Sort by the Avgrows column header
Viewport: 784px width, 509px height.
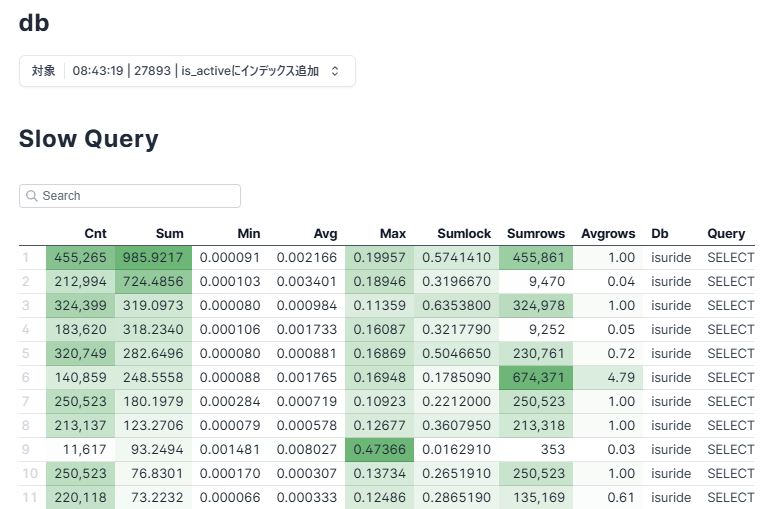608,234
